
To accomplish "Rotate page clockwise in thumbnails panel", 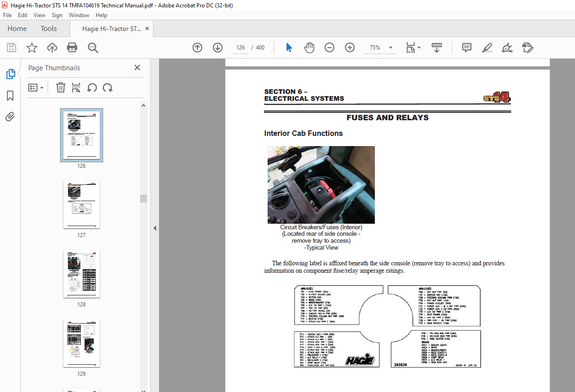I will coord(108,87).
